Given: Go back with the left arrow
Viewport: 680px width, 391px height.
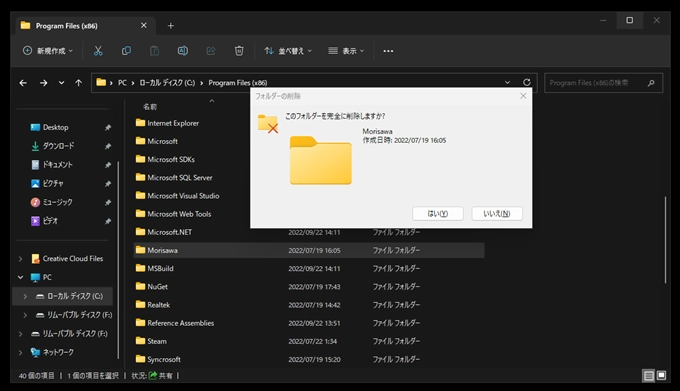Looking at the screenshot, I should (23, 83).
